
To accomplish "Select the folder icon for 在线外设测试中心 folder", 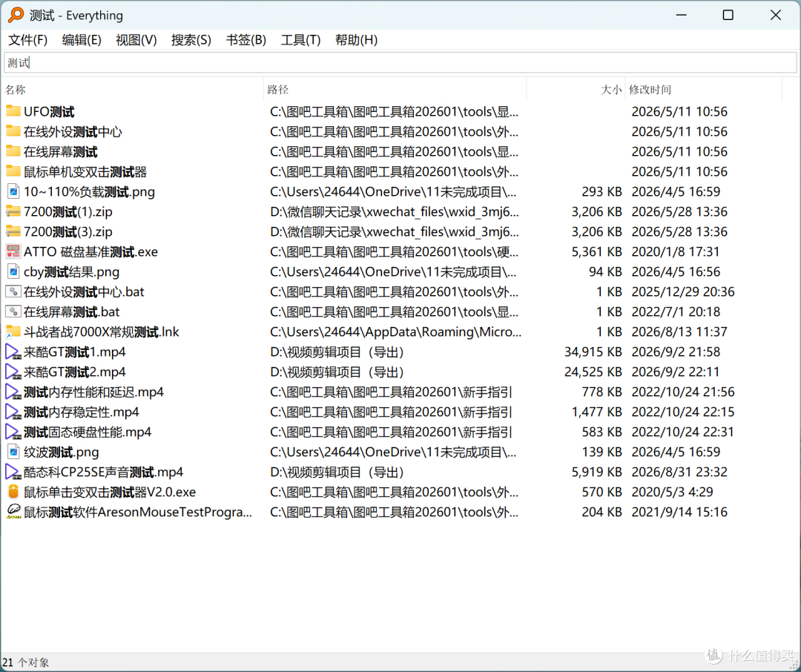I will pyautogui.click(x=13, y=131).
